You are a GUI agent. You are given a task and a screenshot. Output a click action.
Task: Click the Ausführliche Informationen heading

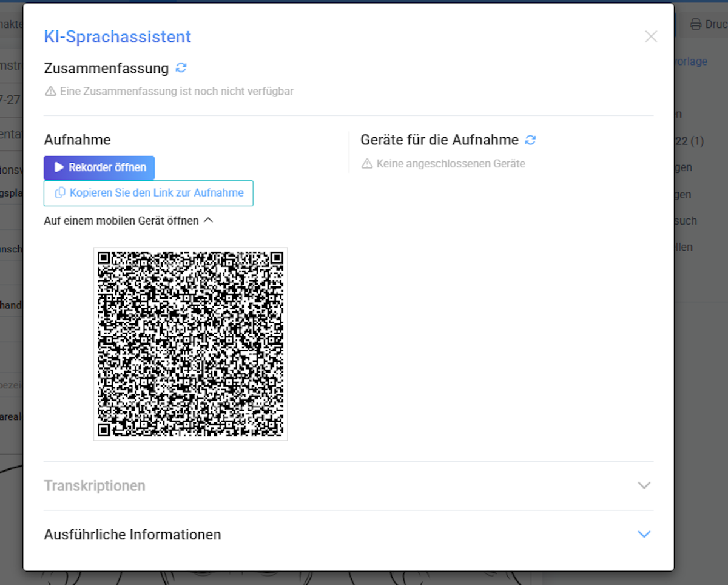(x=132, y=535)
